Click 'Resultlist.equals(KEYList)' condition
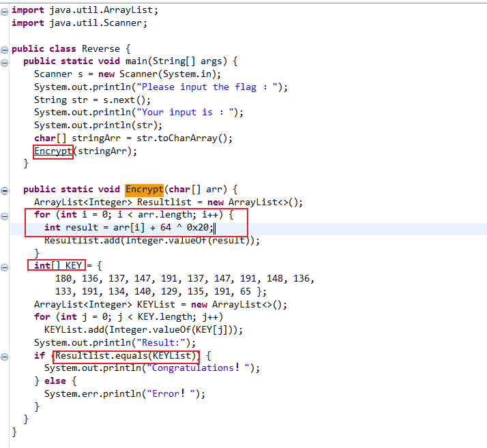487x448 pixels. (127, 356)
